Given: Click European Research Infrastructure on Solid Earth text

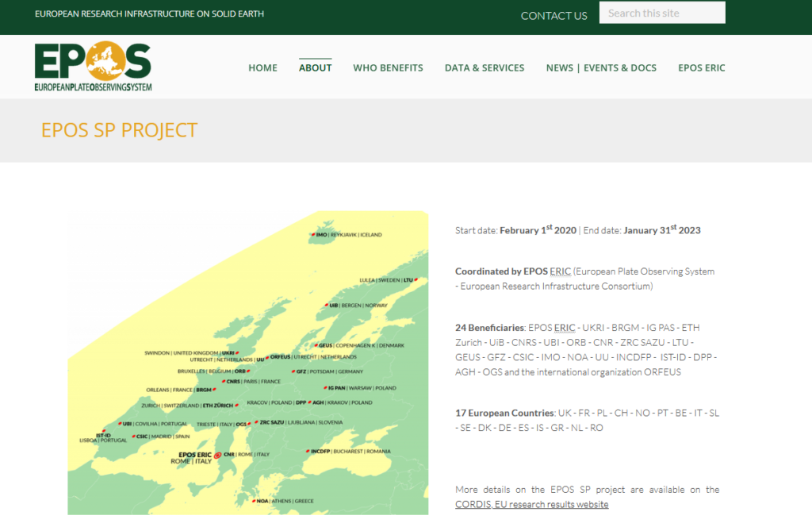Looking at the screenshot, I should [149, 14].
